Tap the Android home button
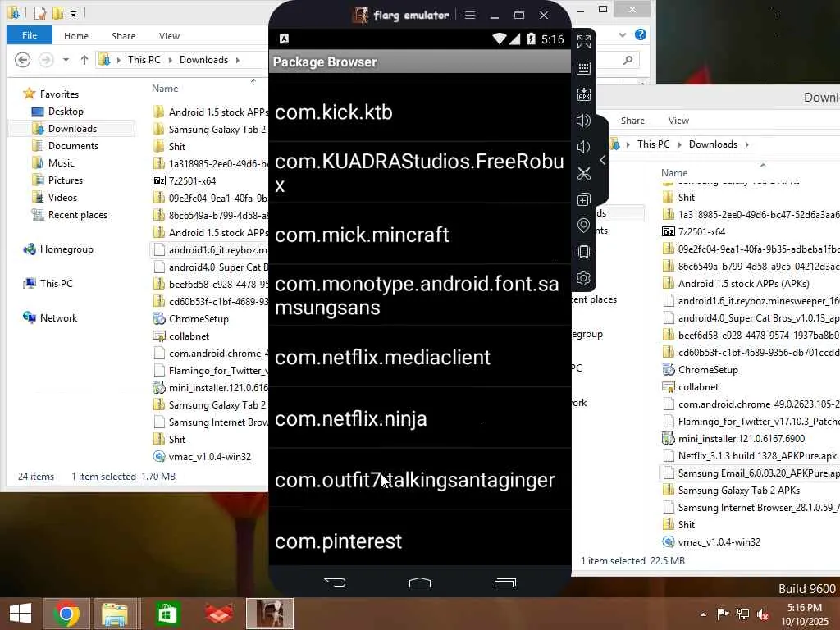 [x=420, y=582]
